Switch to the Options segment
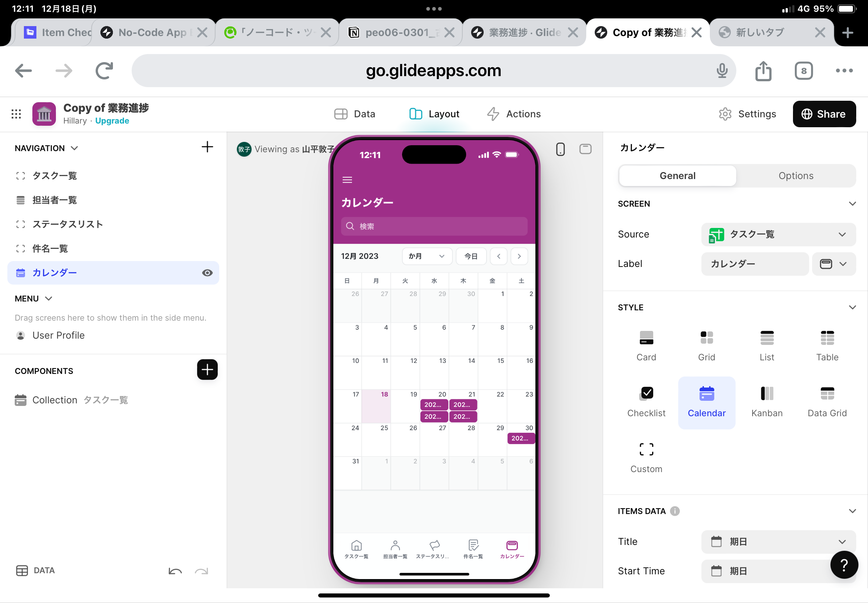Viewport: 868px width, 603px height. pos(796,176)
